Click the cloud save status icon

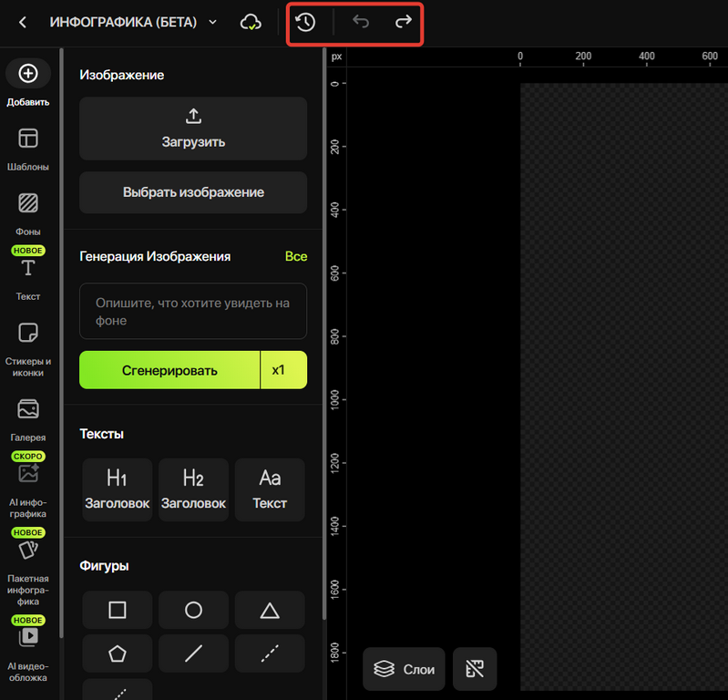tap(251, 22)
